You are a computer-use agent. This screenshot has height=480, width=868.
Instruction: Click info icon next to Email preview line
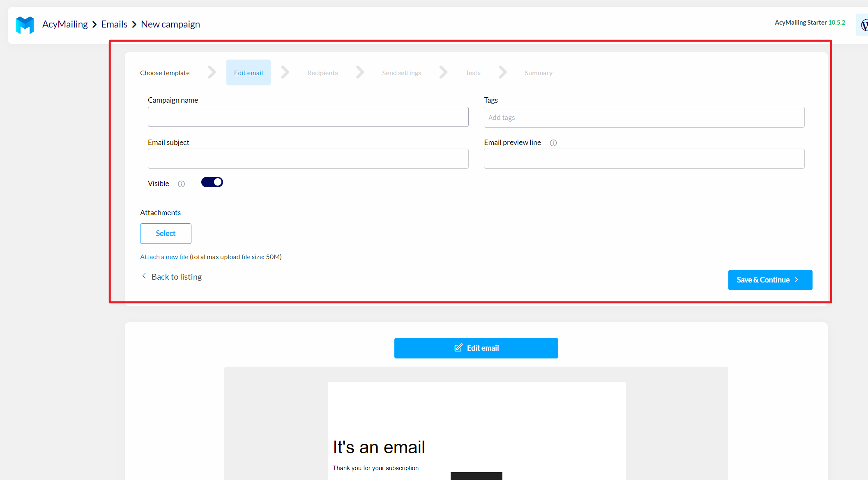tap(553, 143)
